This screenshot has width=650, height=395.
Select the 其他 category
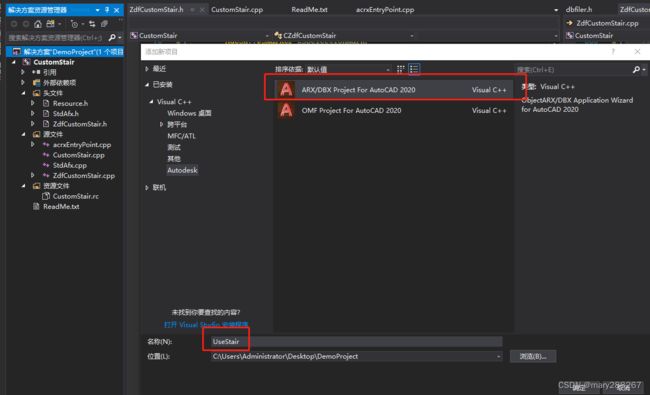(x=174, y=159)
